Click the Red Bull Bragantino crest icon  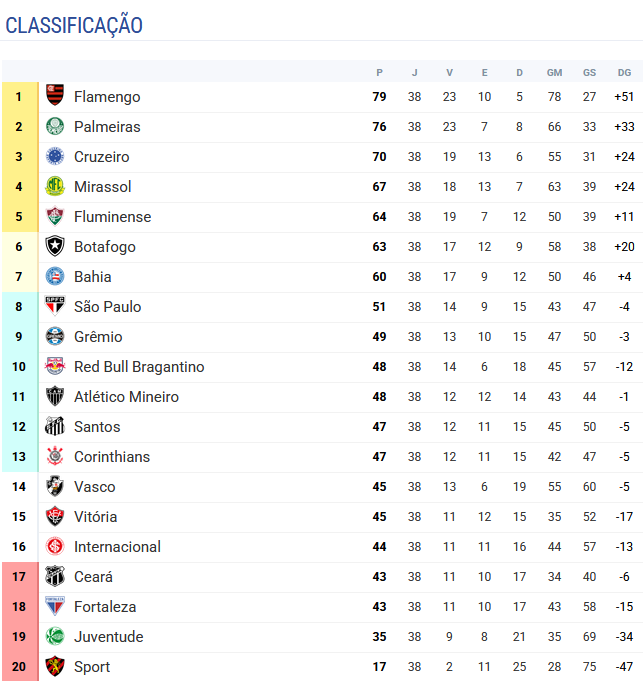55,367
